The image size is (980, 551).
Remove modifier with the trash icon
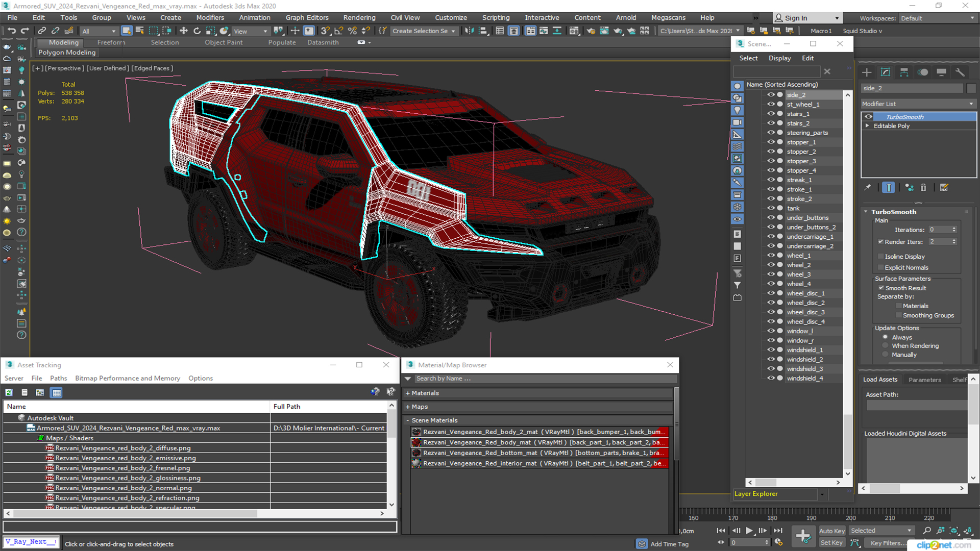click(x=923, y=188)
